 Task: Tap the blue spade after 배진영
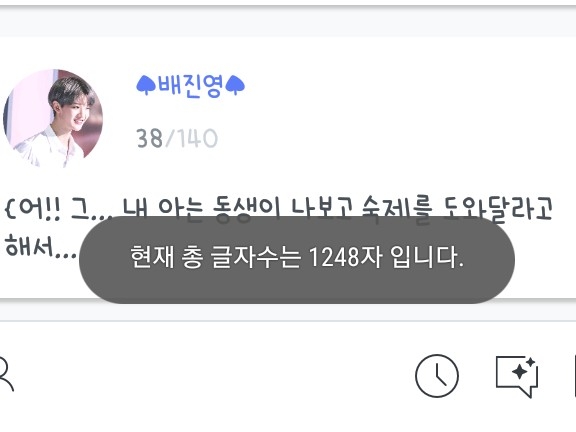(x=235, y=86)
